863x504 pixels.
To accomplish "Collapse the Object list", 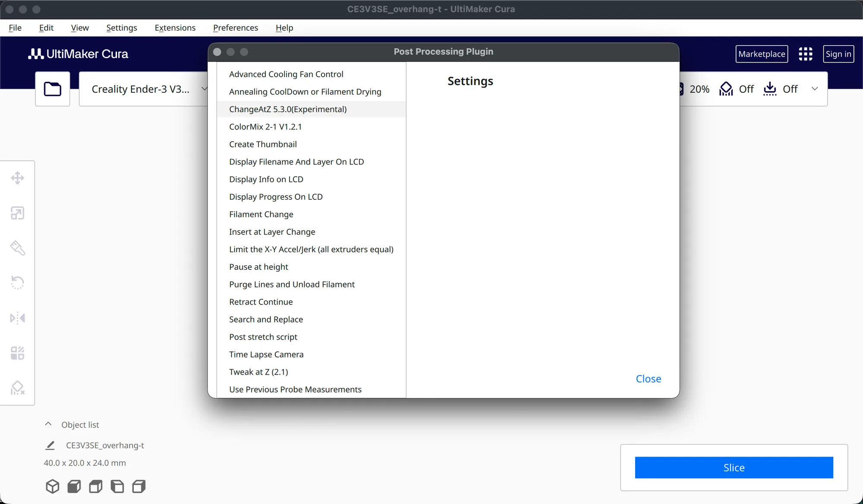I will point(48,424).
